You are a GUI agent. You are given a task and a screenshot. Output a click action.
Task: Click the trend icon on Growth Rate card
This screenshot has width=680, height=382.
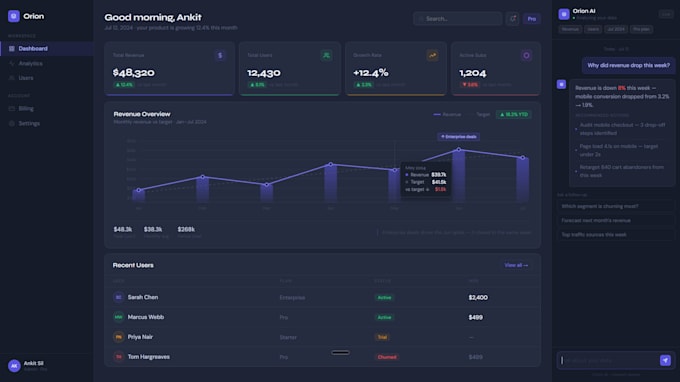[x=432, y=56]
